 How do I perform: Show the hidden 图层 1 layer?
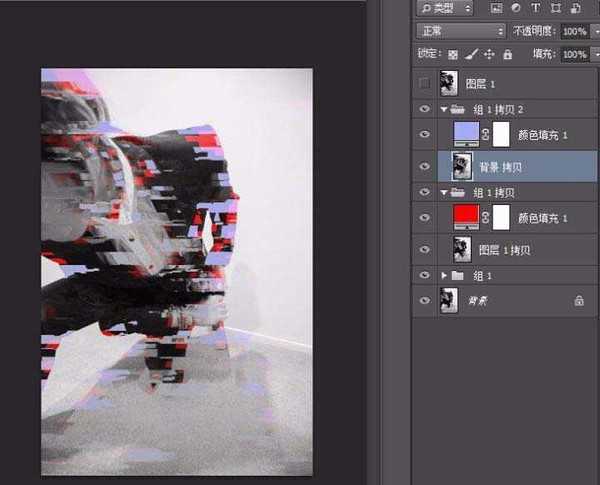point(424,83)
